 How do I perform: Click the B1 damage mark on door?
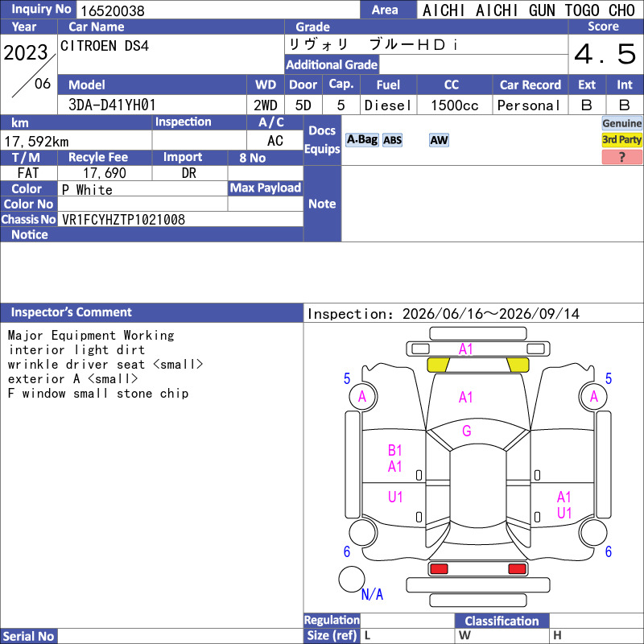pyautogui.click(x=394, y=451)
